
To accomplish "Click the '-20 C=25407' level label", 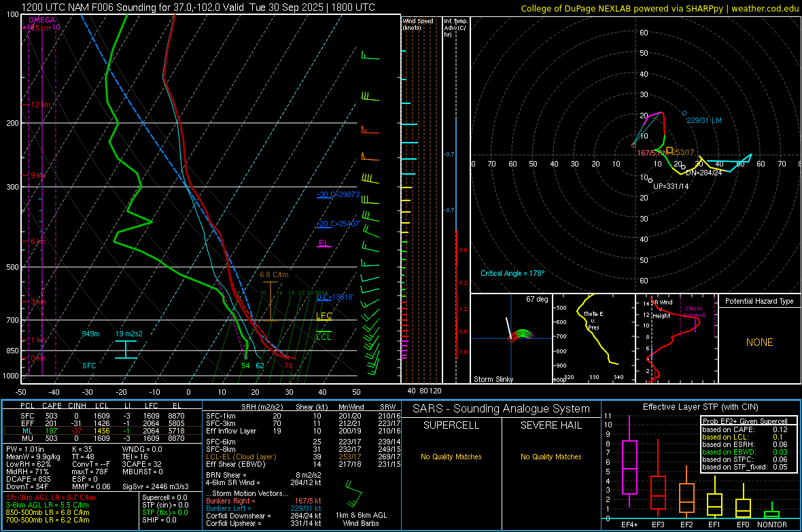I will pos(338,224).
